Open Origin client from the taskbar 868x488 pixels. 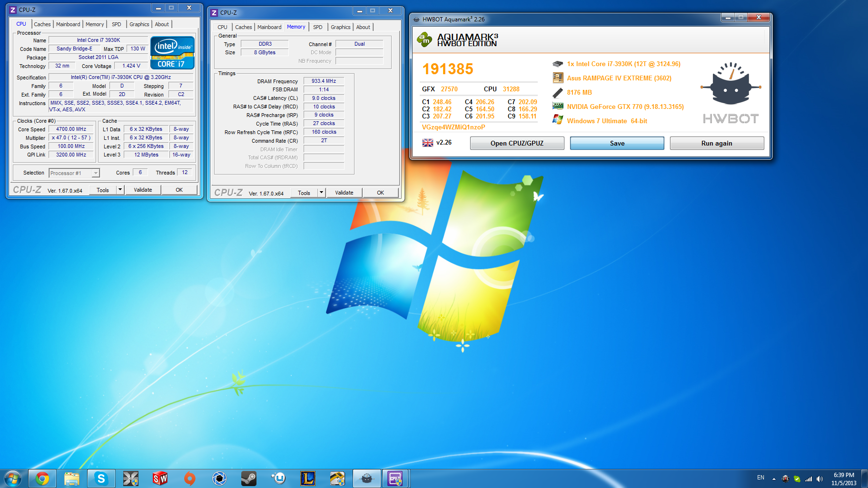click(x=189, y=478)
